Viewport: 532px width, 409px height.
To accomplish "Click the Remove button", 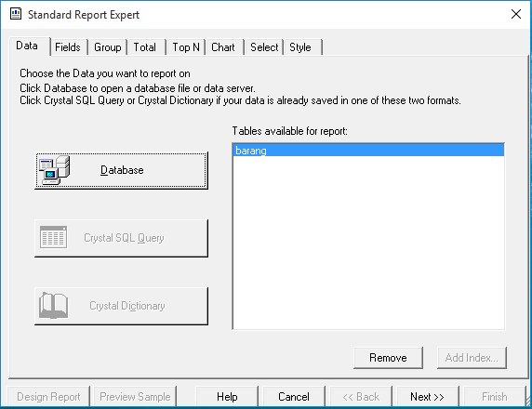I will 388,358.
